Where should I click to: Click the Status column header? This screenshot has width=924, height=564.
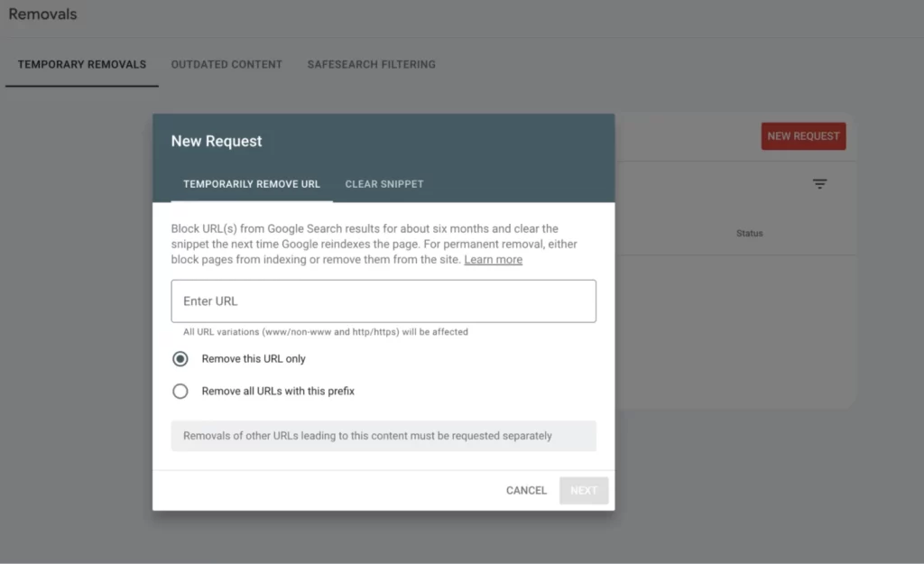point(749,234)
